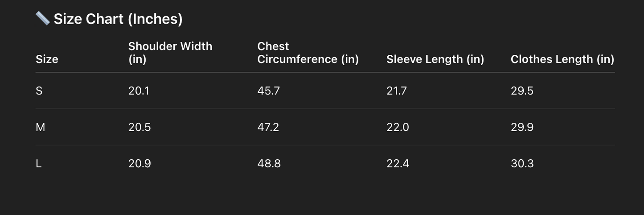Select medium shoulder width 20.5
The height and width of the screenshot is (215, 644).
coord(139,128)
